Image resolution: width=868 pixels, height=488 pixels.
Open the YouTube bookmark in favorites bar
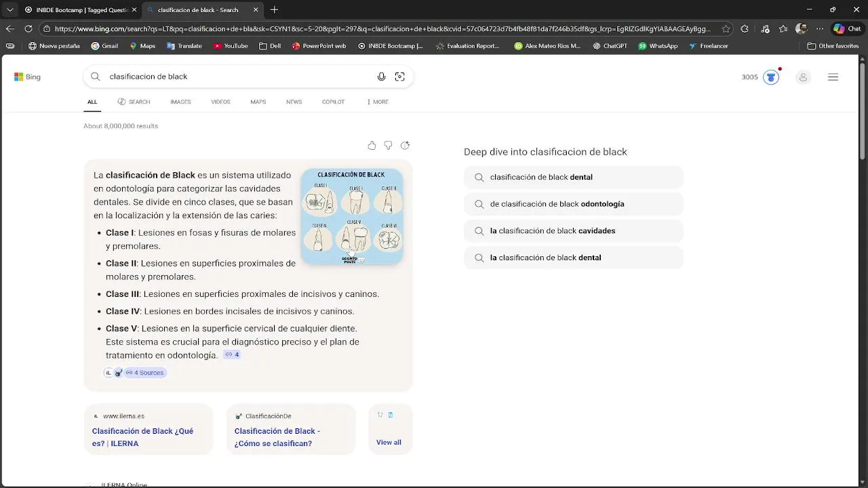[x=231, y=46]
